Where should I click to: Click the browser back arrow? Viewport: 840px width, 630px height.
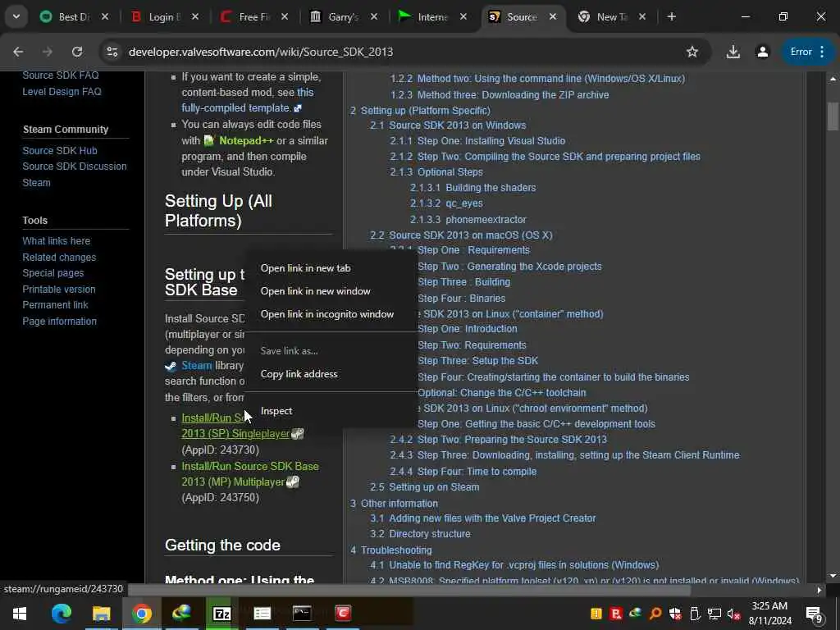tap(18, 52)
